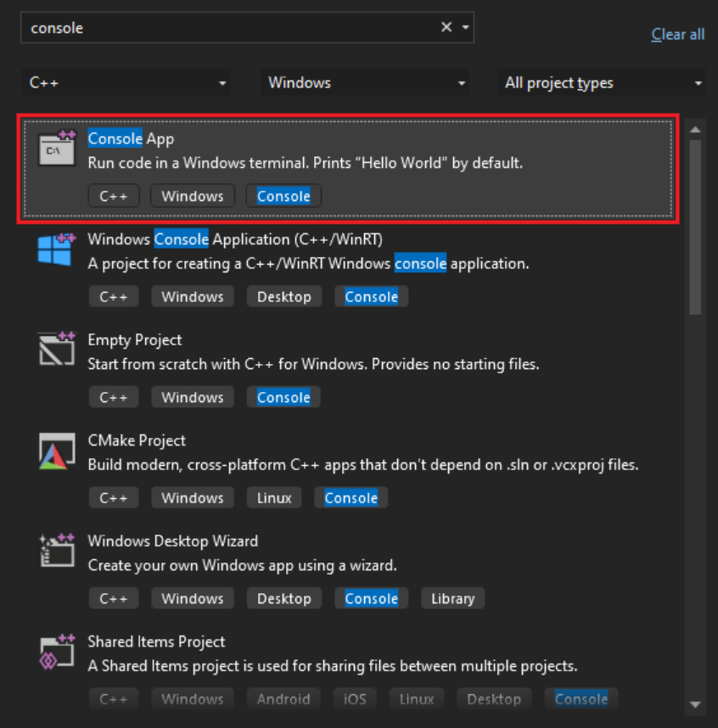Click Console tag under Windows Desktop Wizard

[372, 598]
